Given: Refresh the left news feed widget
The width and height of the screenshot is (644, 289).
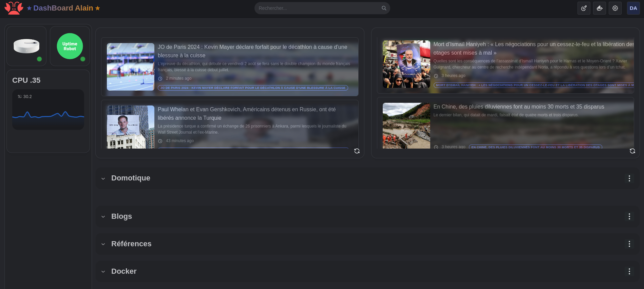Looking at the screenshot, I should [x=357, y=151].
